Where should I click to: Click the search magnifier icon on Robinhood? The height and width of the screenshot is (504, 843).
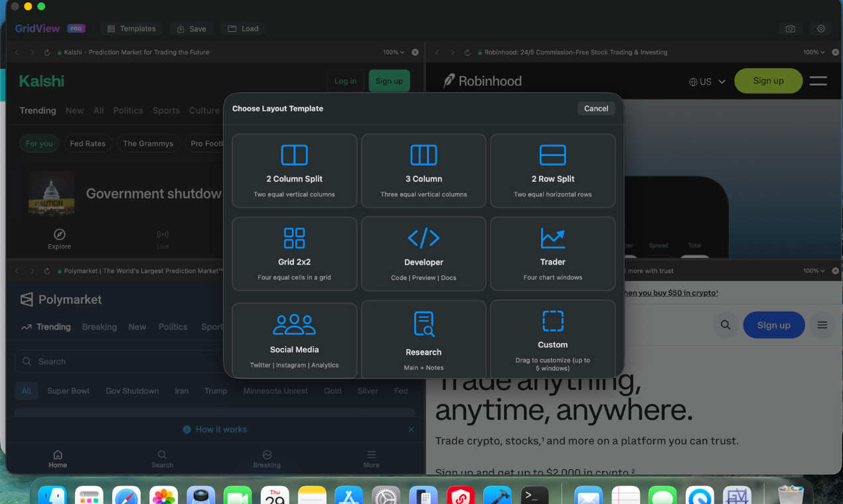point(725,325)
